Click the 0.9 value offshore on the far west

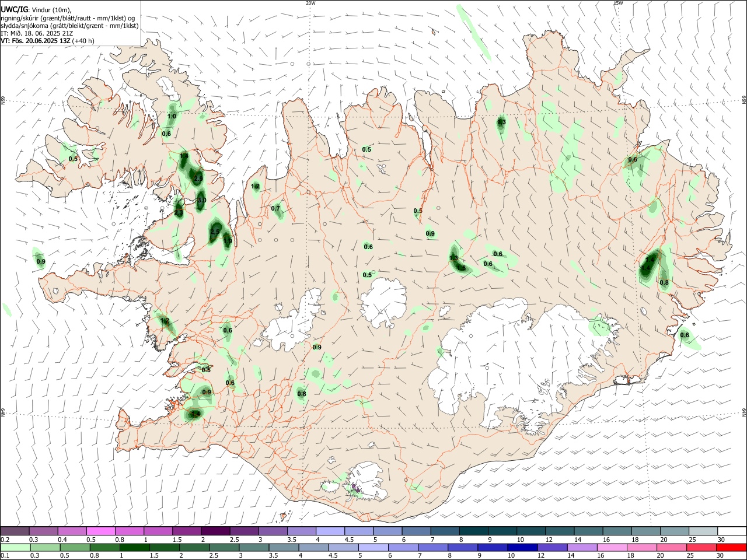coord(41,262)
